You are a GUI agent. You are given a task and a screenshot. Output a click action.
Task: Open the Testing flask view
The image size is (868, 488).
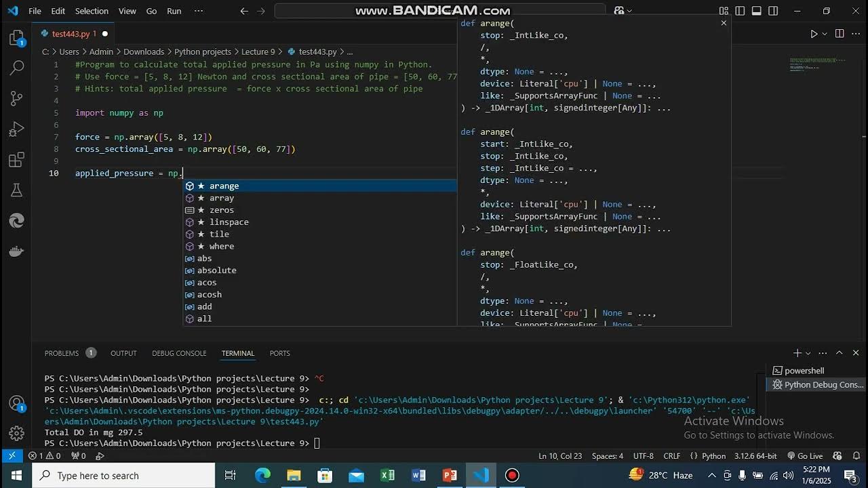click(16, 190)
